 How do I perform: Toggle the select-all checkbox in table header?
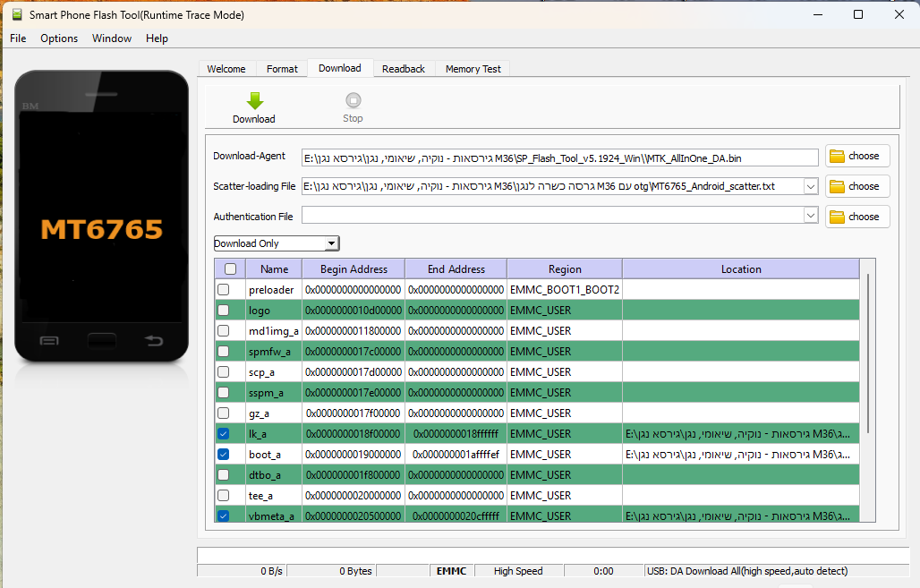230,268
